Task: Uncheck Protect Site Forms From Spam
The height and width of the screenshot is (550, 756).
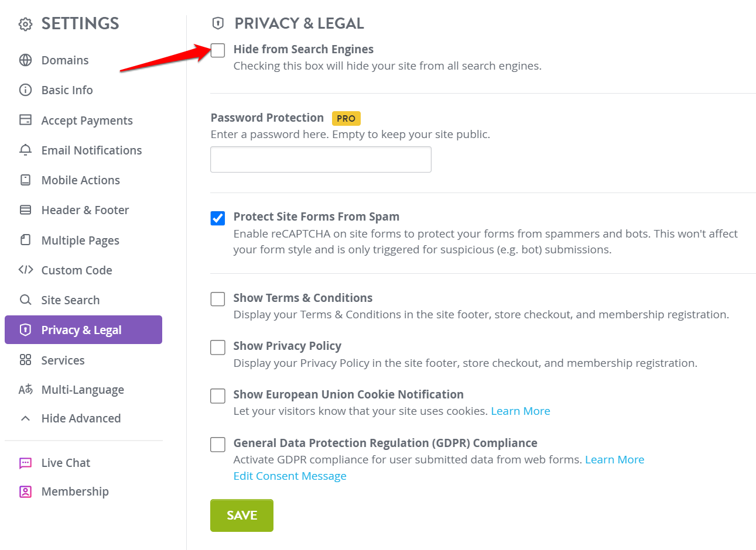Action: [x=218, y=218]
